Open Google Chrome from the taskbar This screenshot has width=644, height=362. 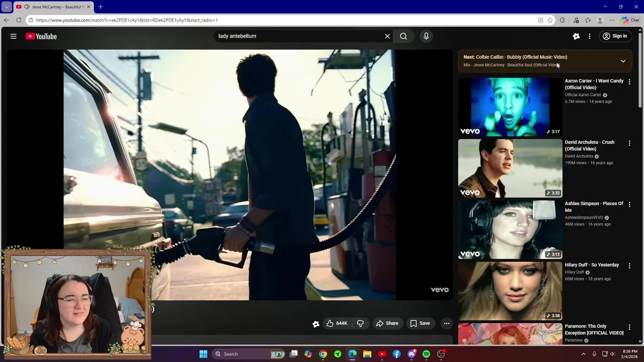[x=323, y=354]
